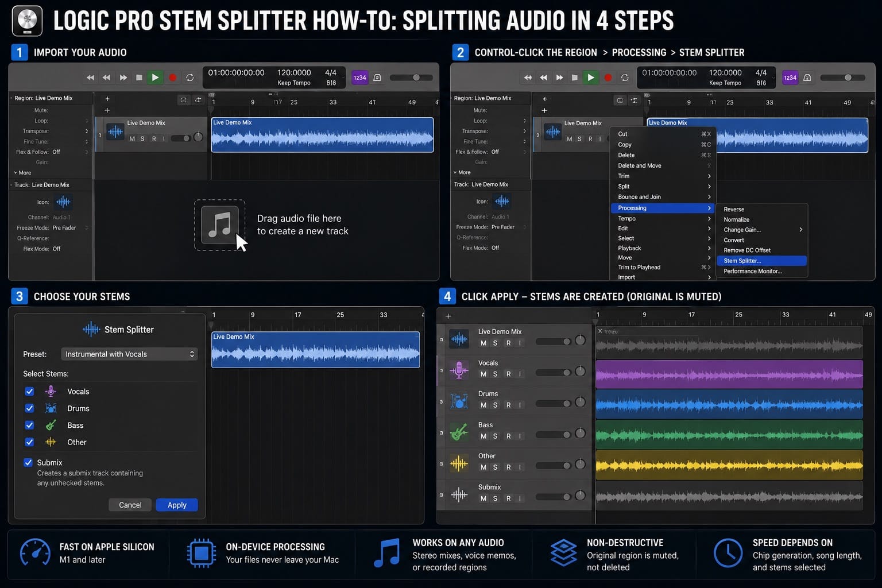The image size is (882, 588).
Task: Choose Cut from the context menu
Action: pos(664,134)
